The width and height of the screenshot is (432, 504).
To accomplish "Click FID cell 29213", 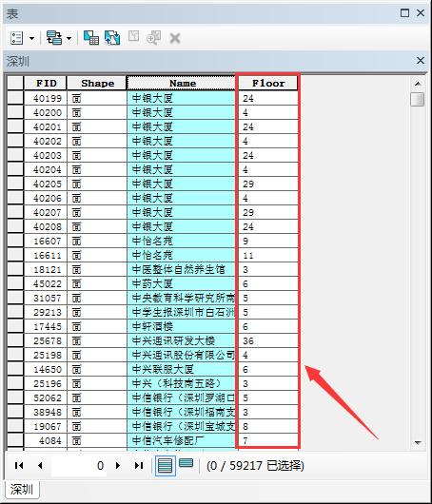I will click(46, 312).
